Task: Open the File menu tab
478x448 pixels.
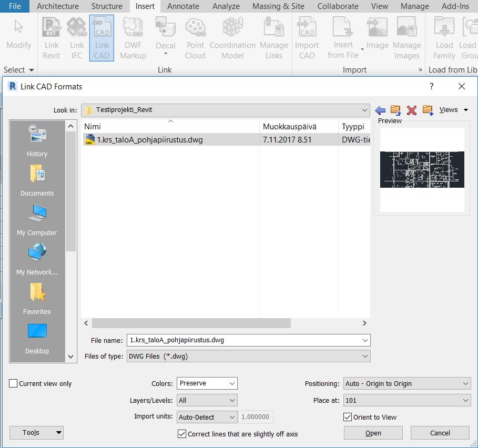Action: [x=15, y=6]
